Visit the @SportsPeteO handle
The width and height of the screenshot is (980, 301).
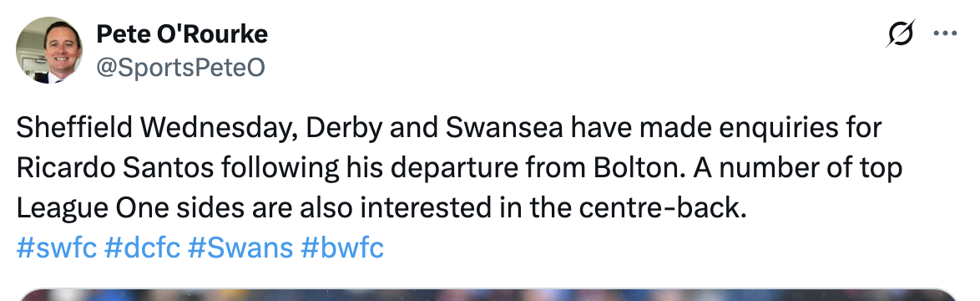pos(180,68)
